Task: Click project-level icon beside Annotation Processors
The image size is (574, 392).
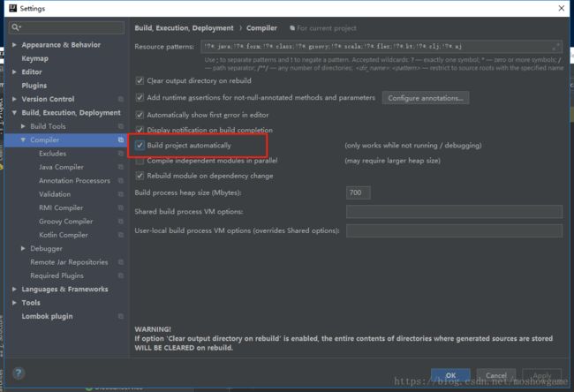Action: tap(121, 180)
